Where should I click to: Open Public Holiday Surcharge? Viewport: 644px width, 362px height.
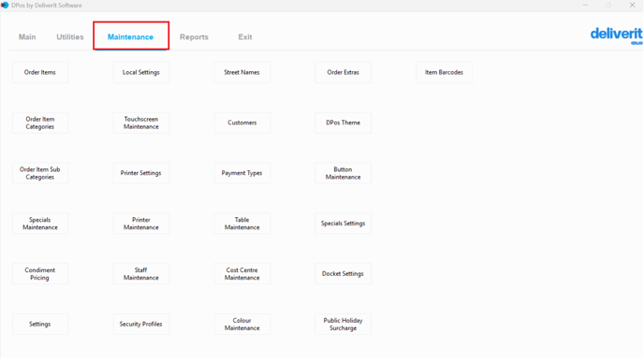click(x=344, y=325)
